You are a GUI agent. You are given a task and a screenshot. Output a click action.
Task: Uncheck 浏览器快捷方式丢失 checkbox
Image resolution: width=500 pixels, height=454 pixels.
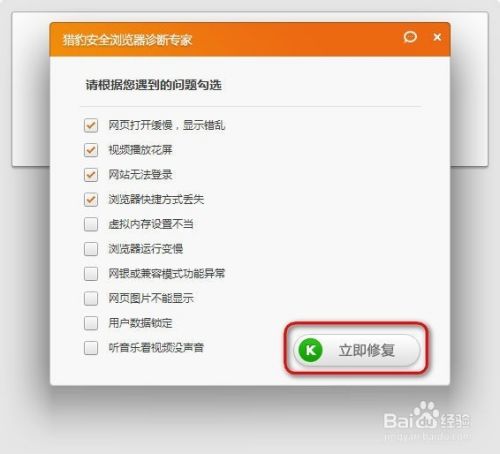pos(91,199)
